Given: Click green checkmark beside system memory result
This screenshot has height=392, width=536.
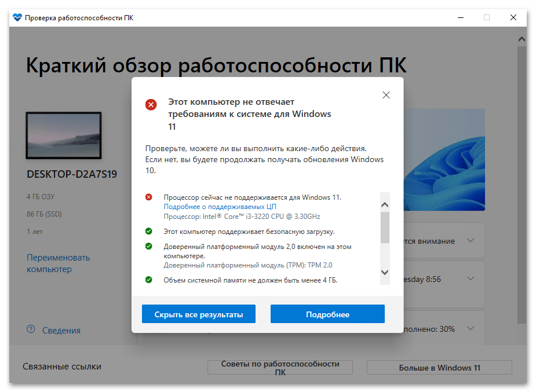Looking at the screenshot, I should [x=149, y=280].
